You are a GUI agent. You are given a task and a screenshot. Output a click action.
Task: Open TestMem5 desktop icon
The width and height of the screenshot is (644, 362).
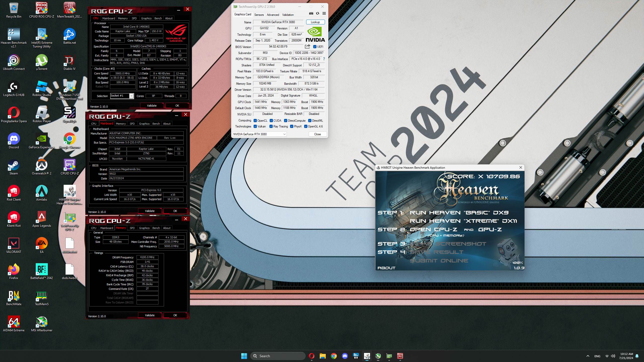(x=42, y=298)
